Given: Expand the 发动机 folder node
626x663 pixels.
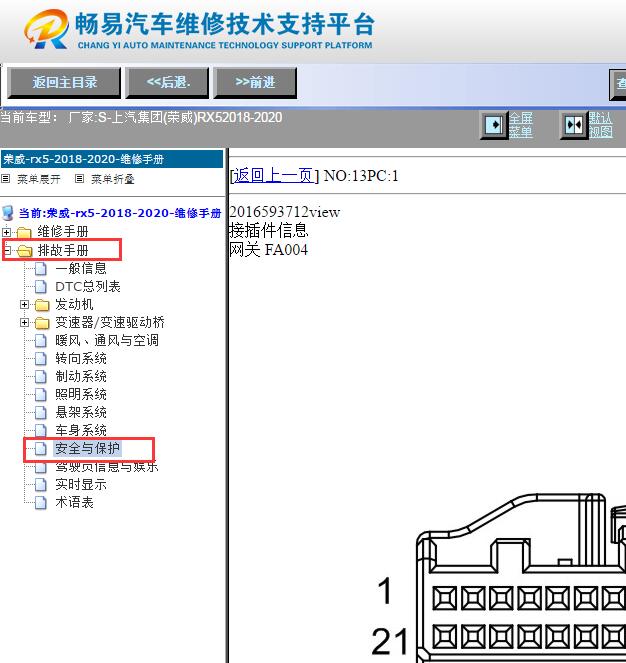Looking at the screenshot, I should pos(24,304).
